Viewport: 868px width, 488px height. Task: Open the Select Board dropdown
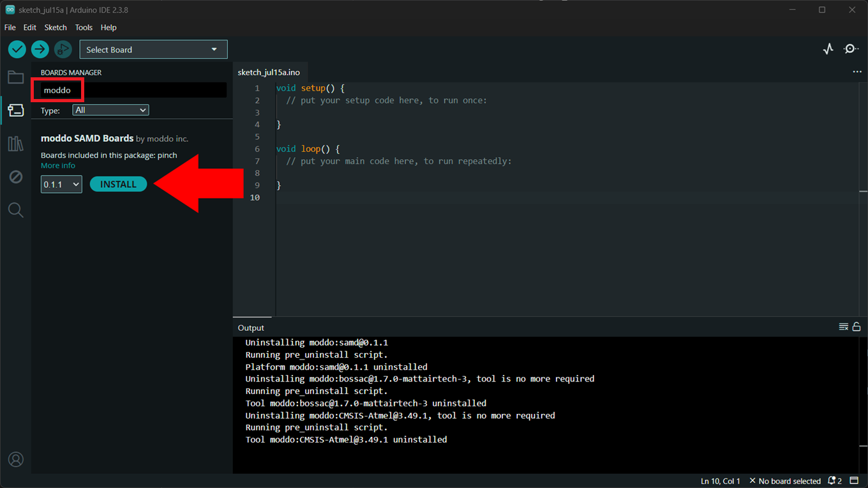[153, 50]
